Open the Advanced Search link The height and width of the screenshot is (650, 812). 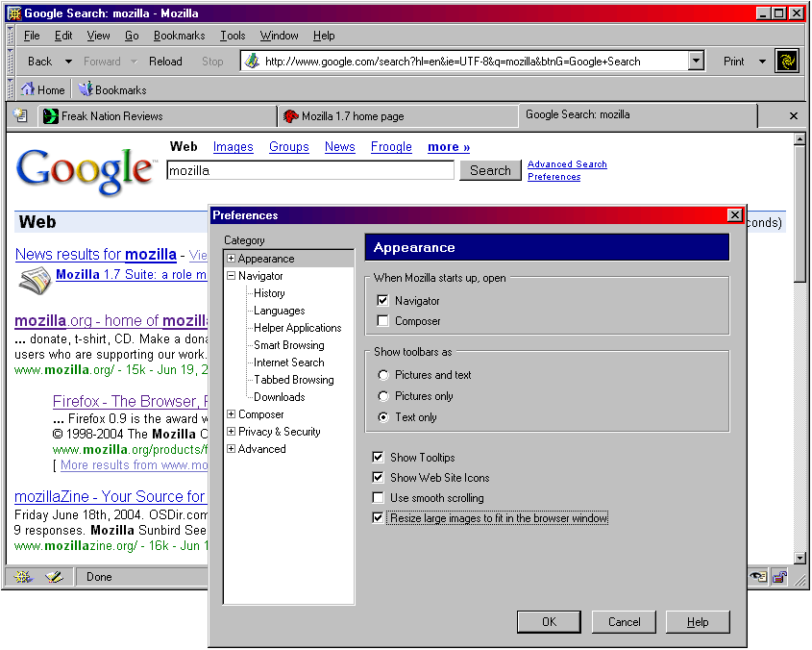pyautogui.click(x=567, y=164)
